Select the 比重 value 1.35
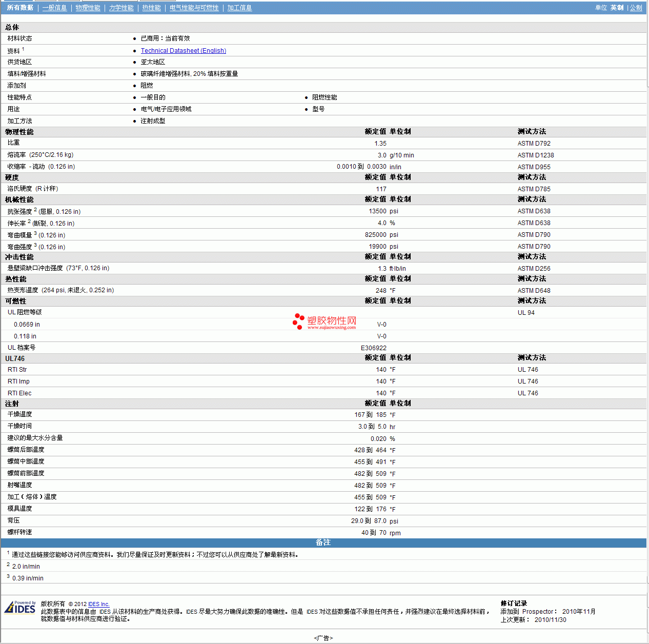Image resolution: width=649 pixels, height=644 pixels. click(380, 144)
